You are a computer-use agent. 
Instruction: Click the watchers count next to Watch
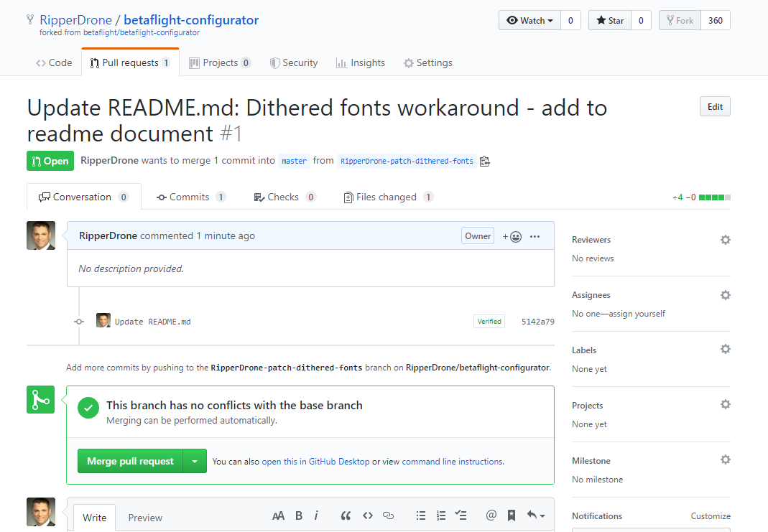[570, 21]
